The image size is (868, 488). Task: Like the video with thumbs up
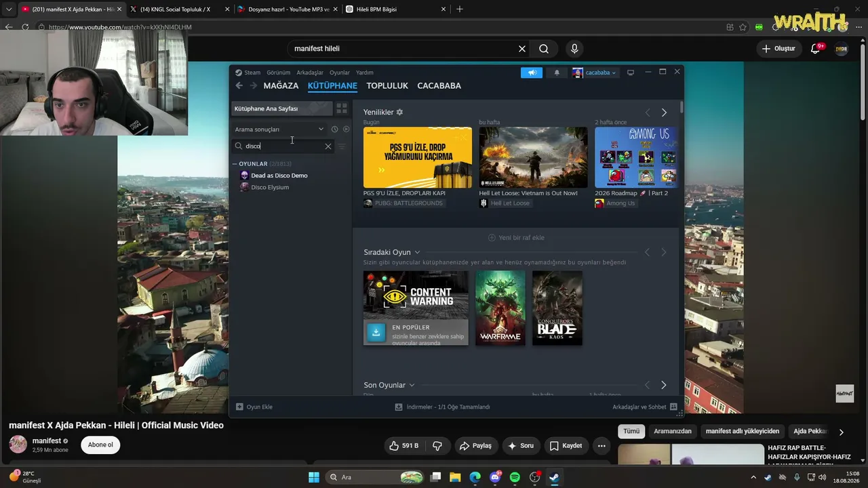403,446
